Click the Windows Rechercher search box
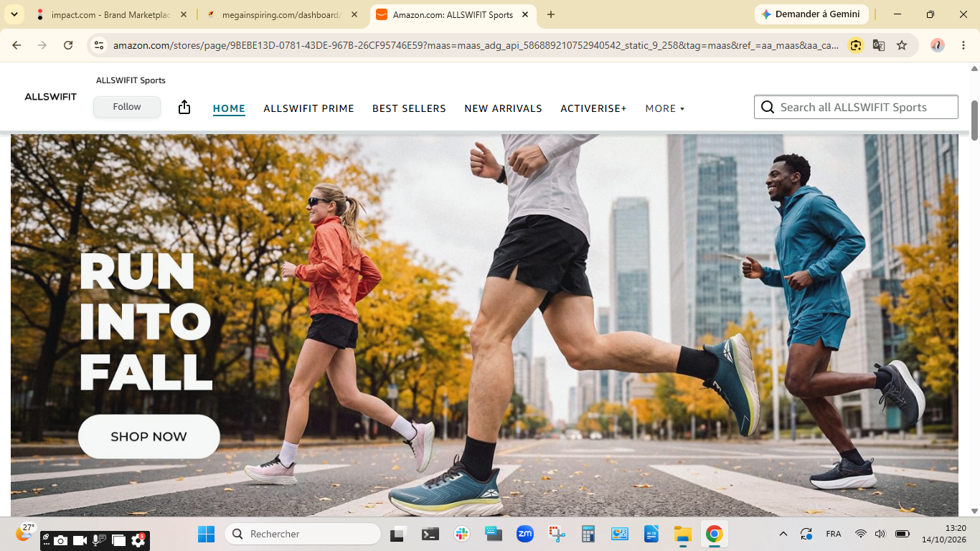Image resolution: width=980 pixels, height=551 pixels. 303,534
